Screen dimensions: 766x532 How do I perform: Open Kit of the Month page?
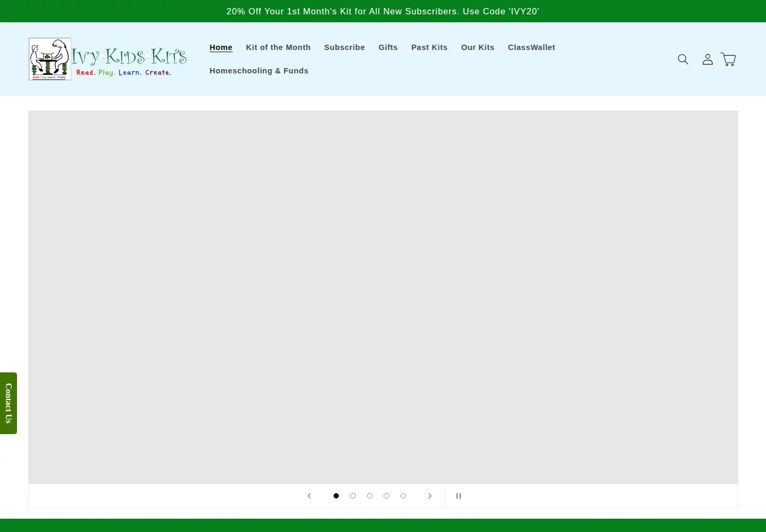coord(278,47)
